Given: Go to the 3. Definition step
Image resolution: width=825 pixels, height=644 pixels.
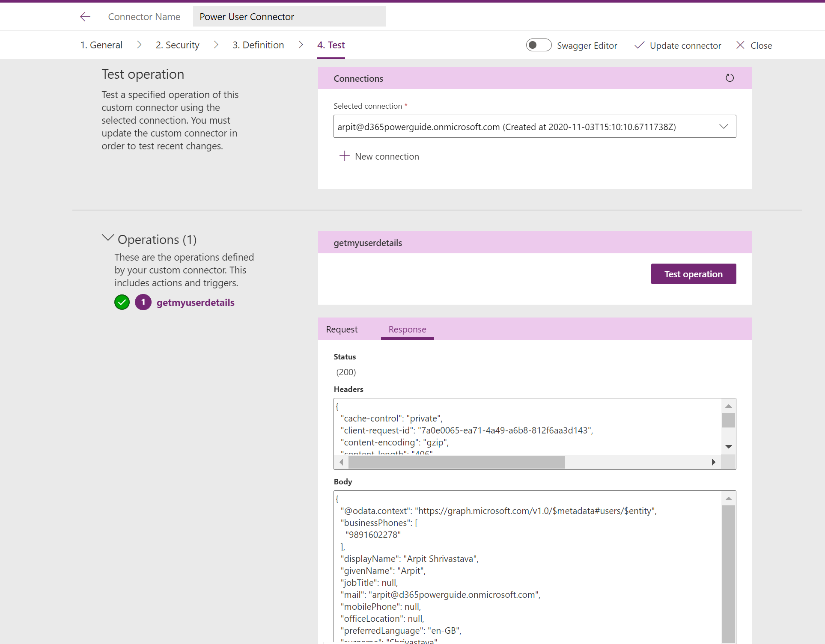Looking at the screenshot, I should click(258, 45).
